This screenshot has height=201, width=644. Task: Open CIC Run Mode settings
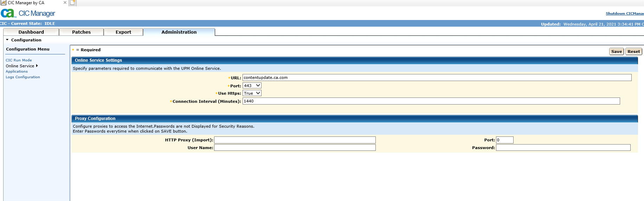tap(19, 60)
